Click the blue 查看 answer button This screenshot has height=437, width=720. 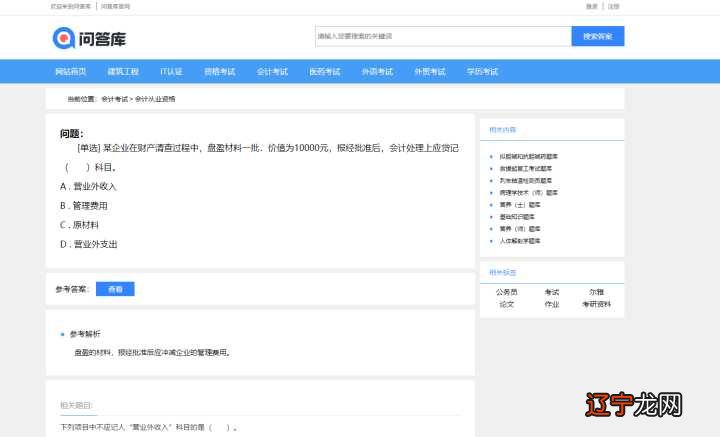click(115, 289)
